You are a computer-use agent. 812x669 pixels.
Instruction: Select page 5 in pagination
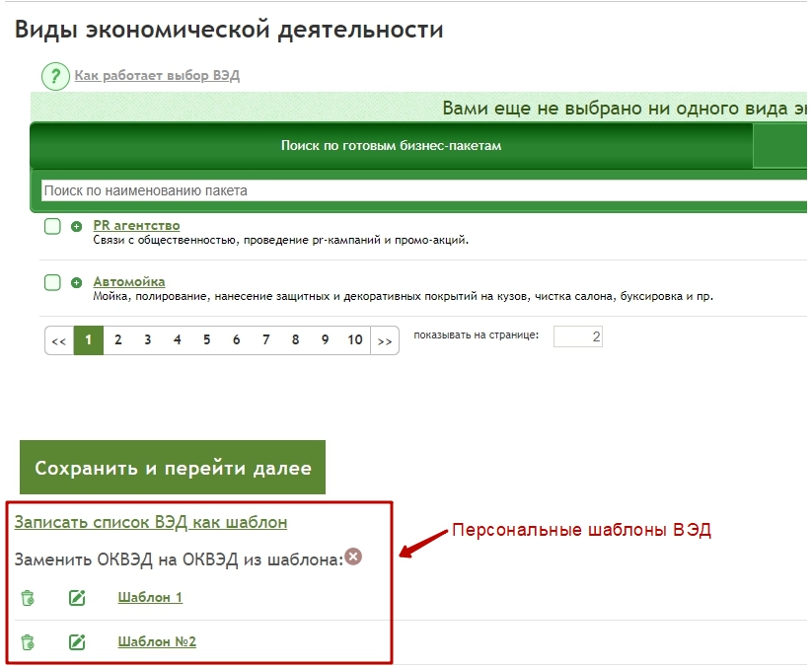[206, 340]
